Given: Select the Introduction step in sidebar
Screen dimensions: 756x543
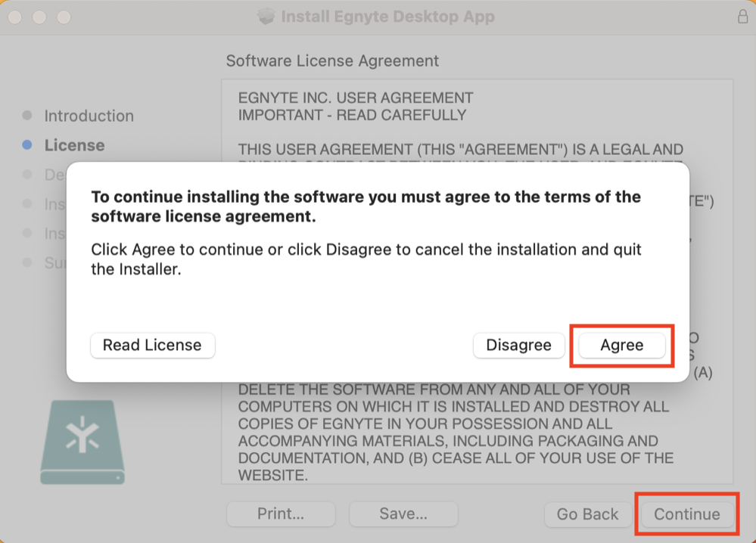Looking at the screenshot, I should tap(89, 116).
